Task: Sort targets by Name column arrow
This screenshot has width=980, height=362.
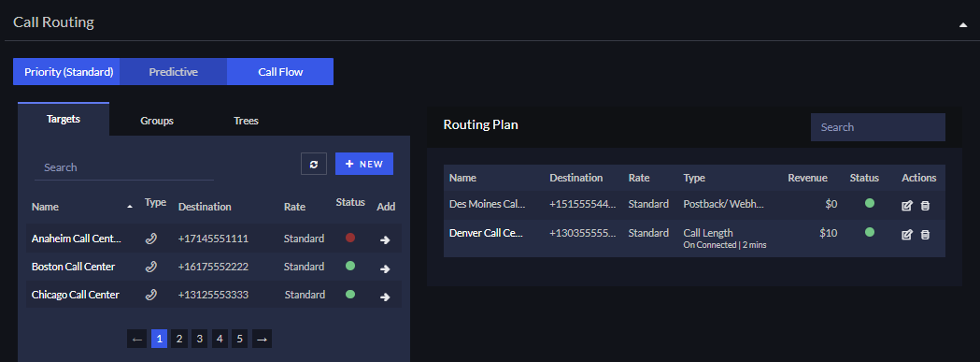Action: click(x=130, y=207)
